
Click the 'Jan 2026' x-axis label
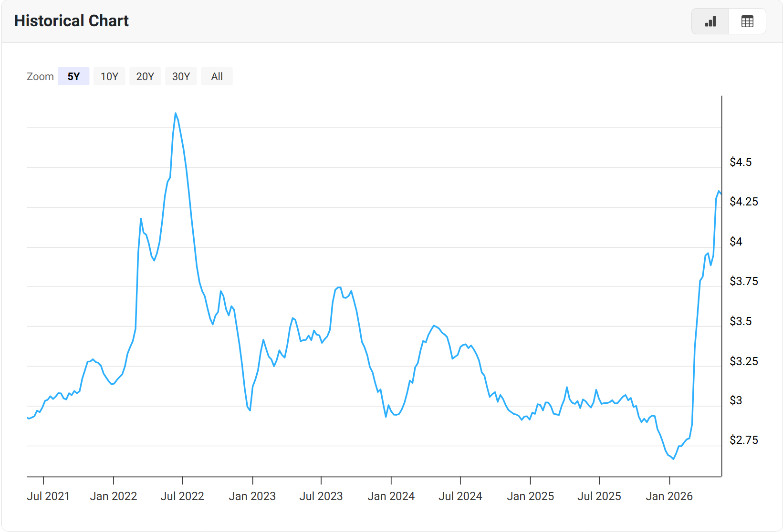(x=669, y=496)
